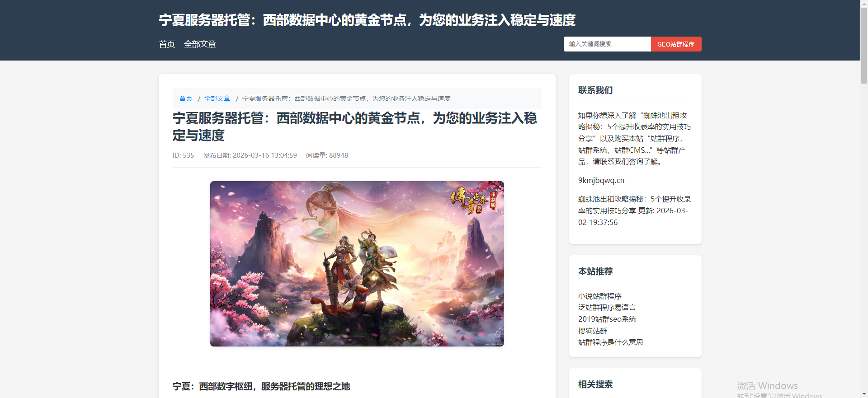Click the article headline 宁夏服务器托管
The height and width of the screenshot is (398, 868).
pyautogui.click(x=354, y=126)
